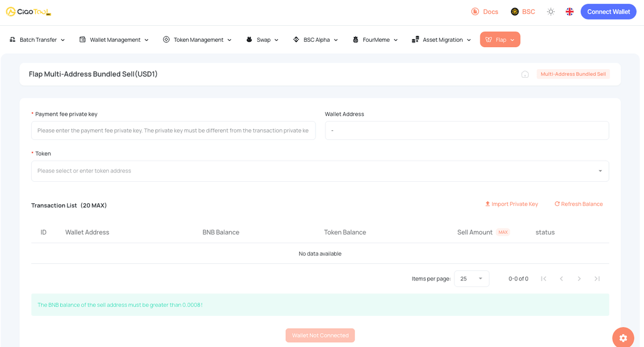Open the Token dropdown arrow

click(x=600, y=171)
